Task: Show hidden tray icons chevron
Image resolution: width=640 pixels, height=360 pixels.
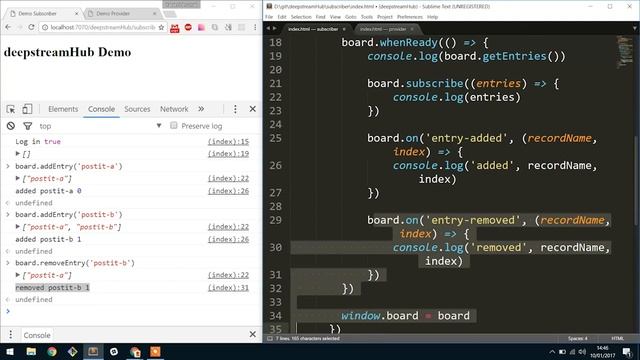Action: coord(552,352)
